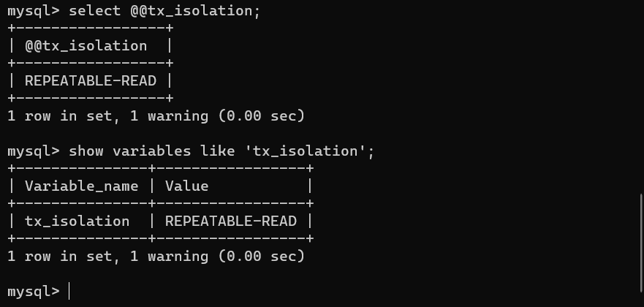The height and width of the screenshot is (307, 644).
Task: Select the Value column header
Action: (x=187, y=186)
